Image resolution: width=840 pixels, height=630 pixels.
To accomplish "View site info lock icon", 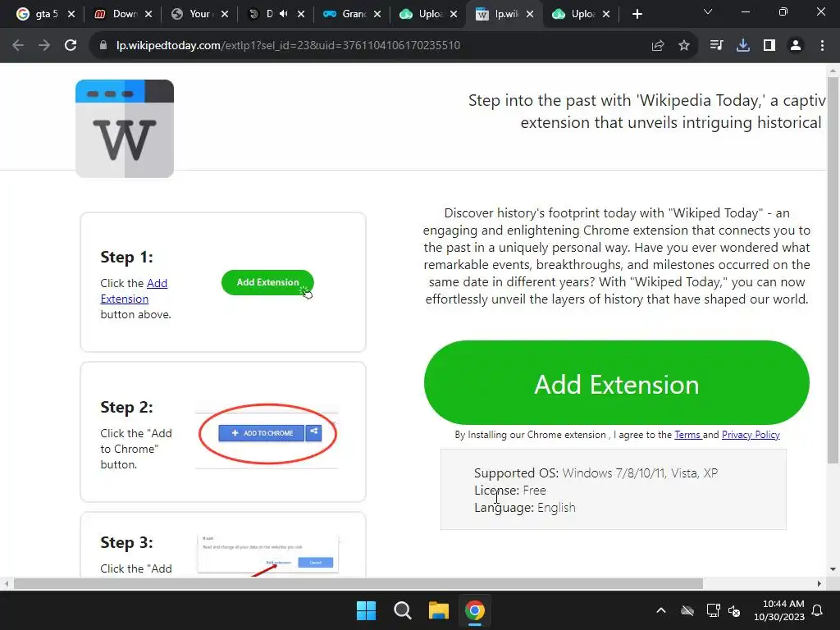I will [103, 46].
